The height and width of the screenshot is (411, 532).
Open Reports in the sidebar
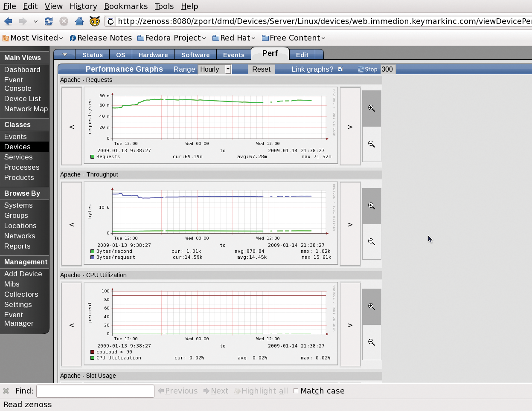(x=17, y=246)
